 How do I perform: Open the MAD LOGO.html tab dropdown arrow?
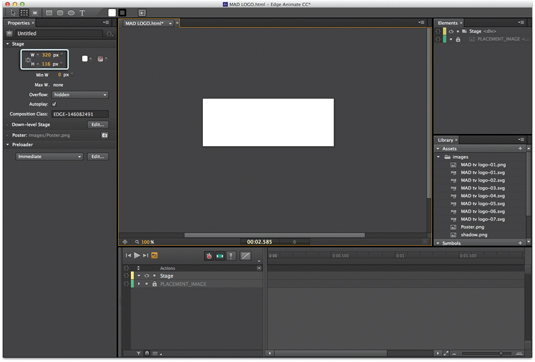point(170,24)
